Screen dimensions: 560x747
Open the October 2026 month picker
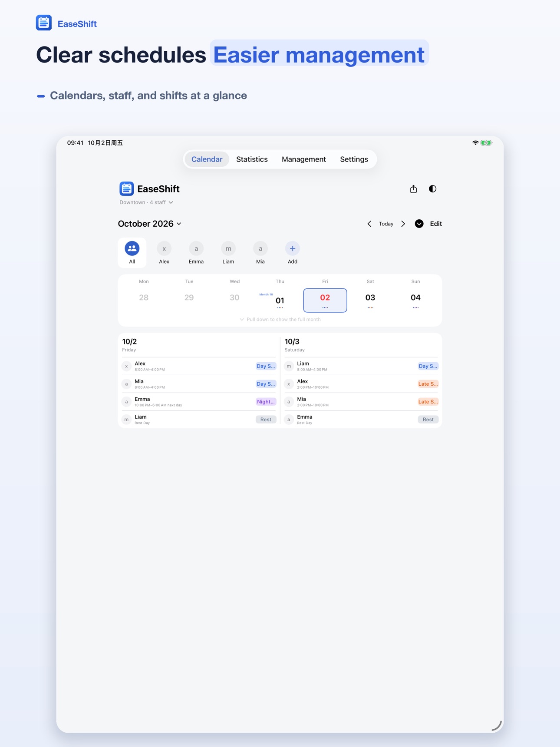[150, 224]
